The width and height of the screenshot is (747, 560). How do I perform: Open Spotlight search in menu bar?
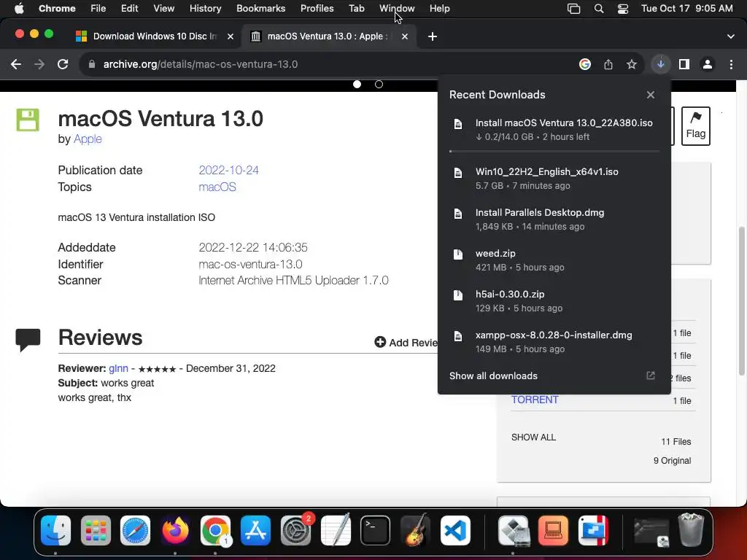pos(599,9)
